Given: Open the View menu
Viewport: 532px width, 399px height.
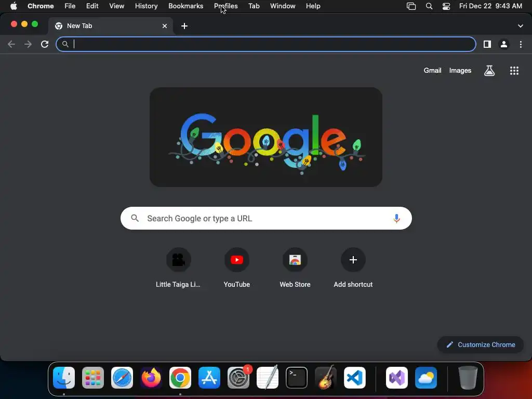Looking at the screenshot, I should click(116, 6).
